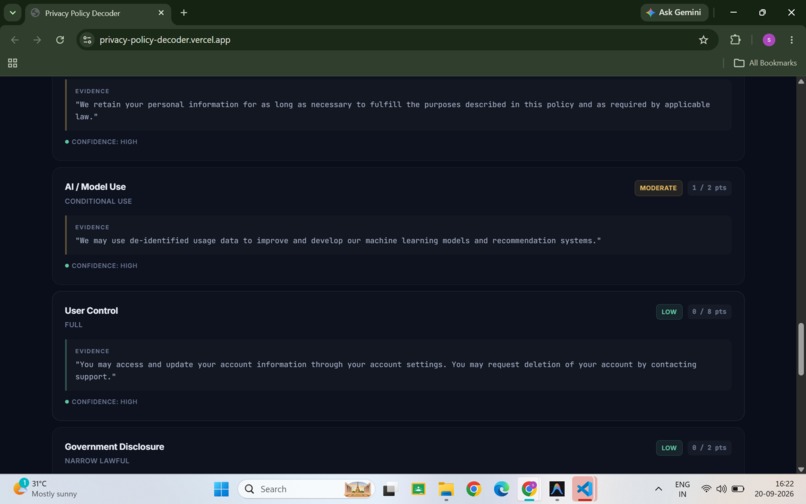Open the Chrome profile avatar

click(x=768, y=40)
